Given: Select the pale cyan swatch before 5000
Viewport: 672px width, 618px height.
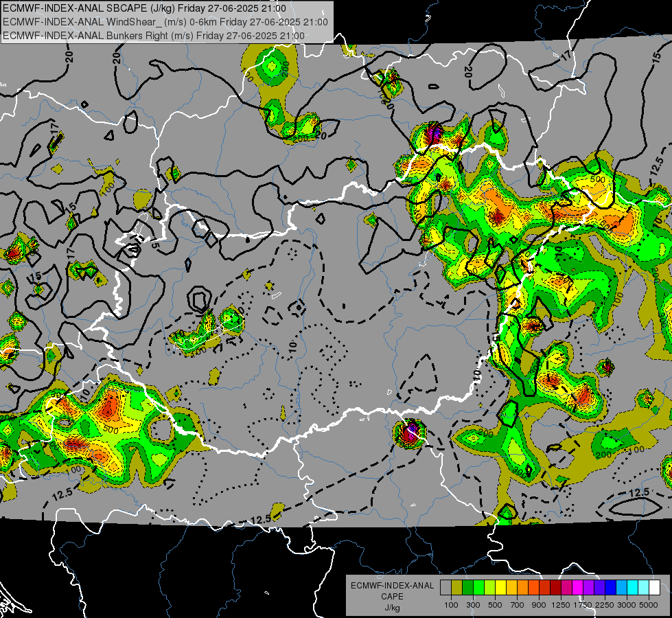Looking at the screenshot, I should [x=644, y=588].
